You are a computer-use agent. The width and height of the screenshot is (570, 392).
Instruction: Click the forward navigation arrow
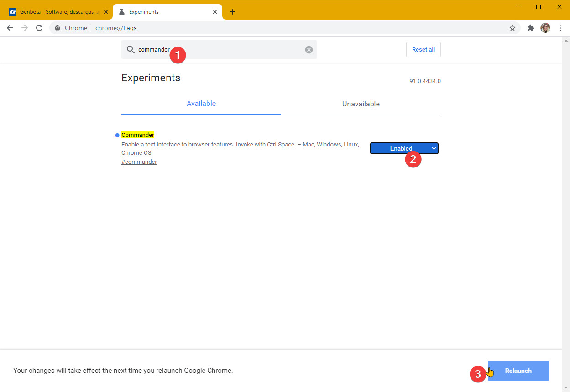click(25, 28)
